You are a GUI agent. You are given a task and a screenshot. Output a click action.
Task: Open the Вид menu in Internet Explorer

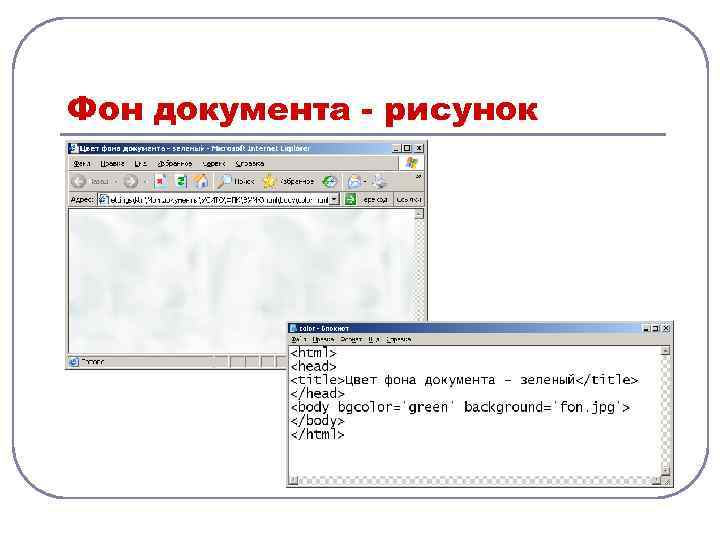tap(141, 163)
